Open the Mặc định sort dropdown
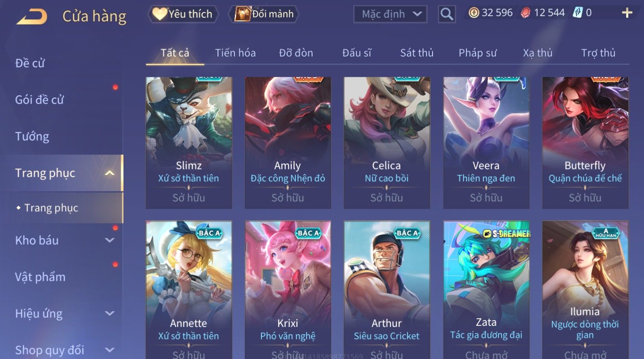644x359 pixels. 390,14
